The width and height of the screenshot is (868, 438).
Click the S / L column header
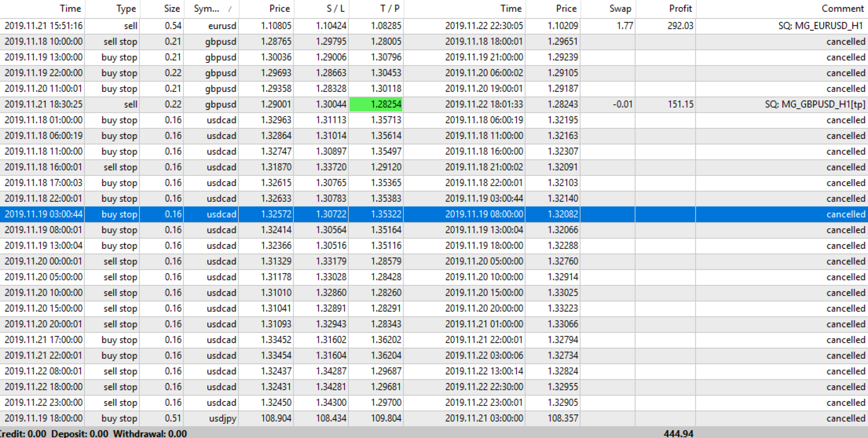(x=335, y=9)
